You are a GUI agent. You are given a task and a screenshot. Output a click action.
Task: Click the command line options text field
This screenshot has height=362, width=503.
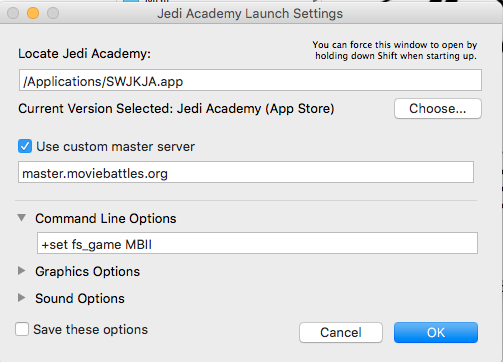[x=257, y=243]
